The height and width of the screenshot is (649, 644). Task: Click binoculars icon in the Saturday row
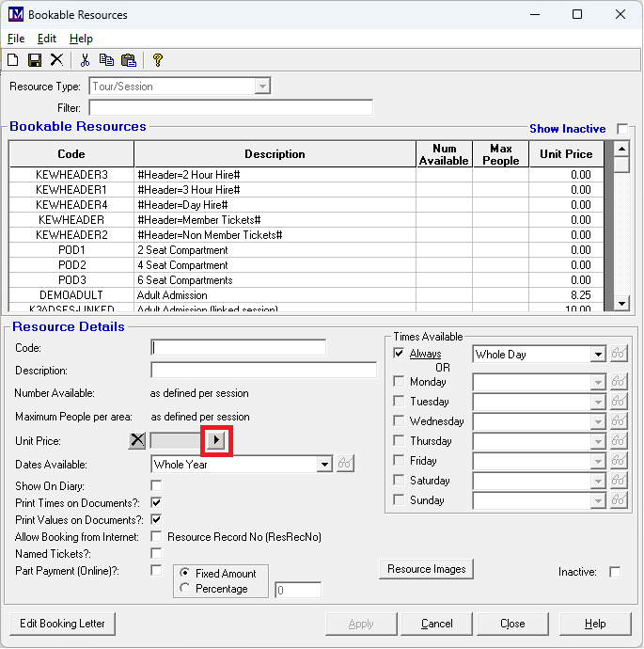pos(619,480)
